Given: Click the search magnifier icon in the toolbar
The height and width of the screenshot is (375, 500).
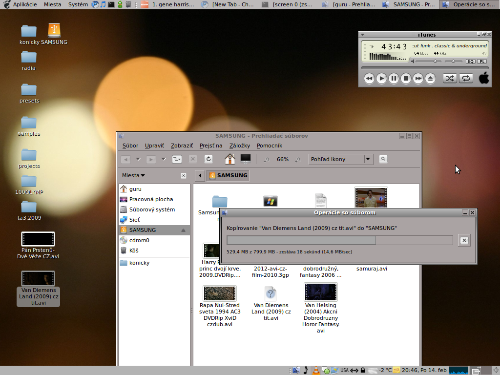Looking at the screenshot, I should pos(383,159).
